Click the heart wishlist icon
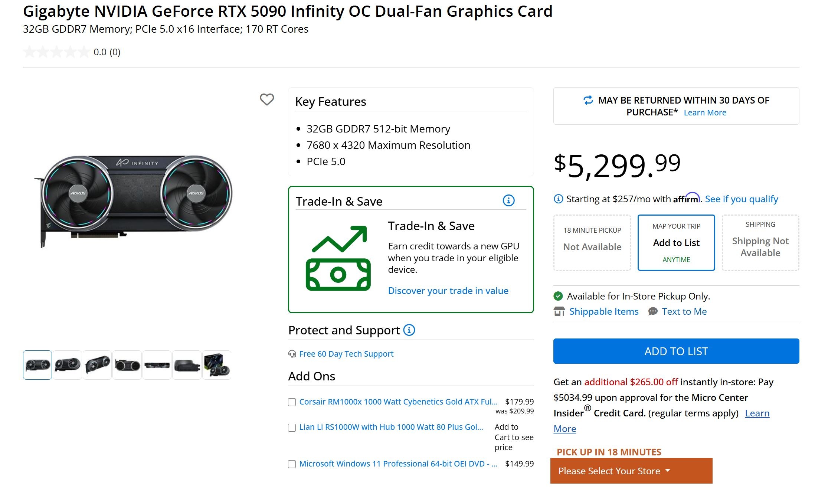Viewport: 828px width, 504px height. pos(266,99)
